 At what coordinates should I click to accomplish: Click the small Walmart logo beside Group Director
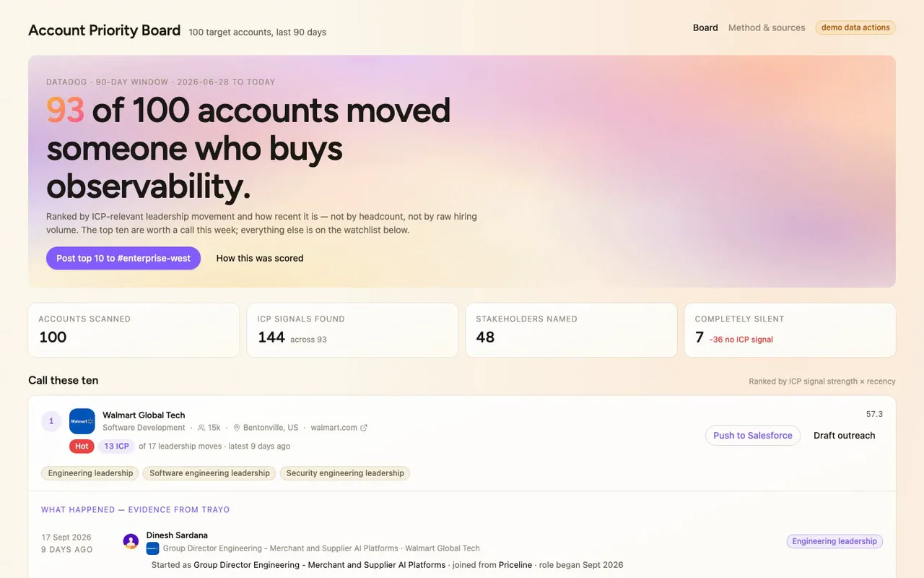(152, 548)
